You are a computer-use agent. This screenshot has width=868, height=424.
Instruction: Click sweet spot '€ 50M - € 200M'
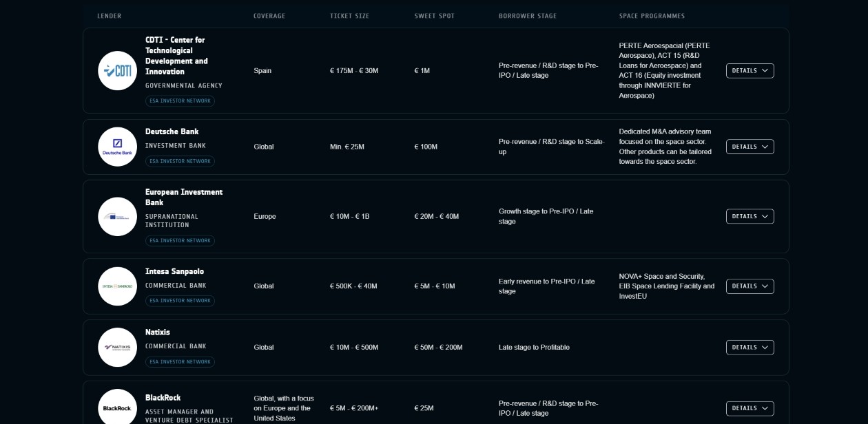point(438,348)
